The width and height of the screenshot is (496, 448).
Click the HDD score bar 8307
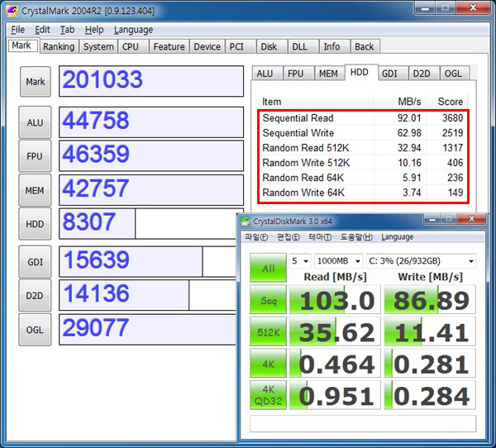(x=148, y=223)
